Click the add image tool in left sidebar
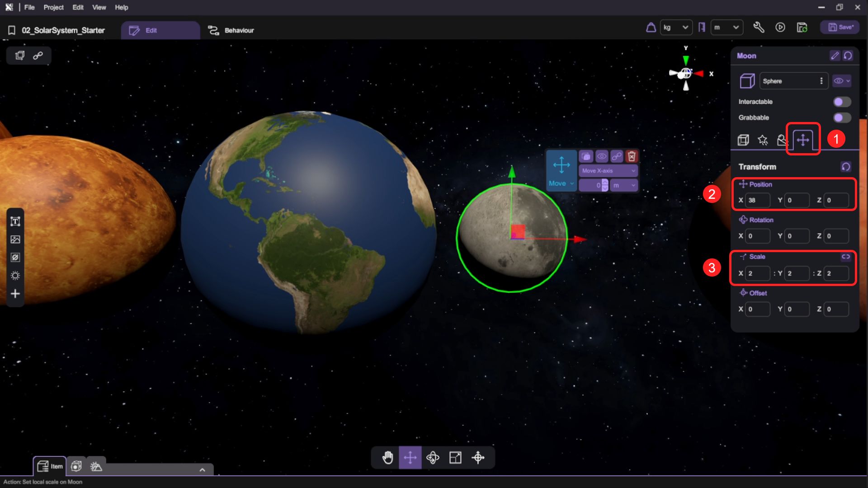The height and width of the screenshot is (488, 868). coord(15,239)
